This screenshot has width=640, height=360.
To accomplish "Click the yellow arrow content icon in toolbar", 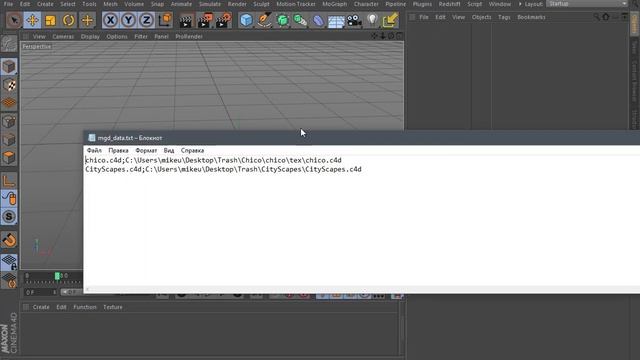I will click(x=390, y=20).
